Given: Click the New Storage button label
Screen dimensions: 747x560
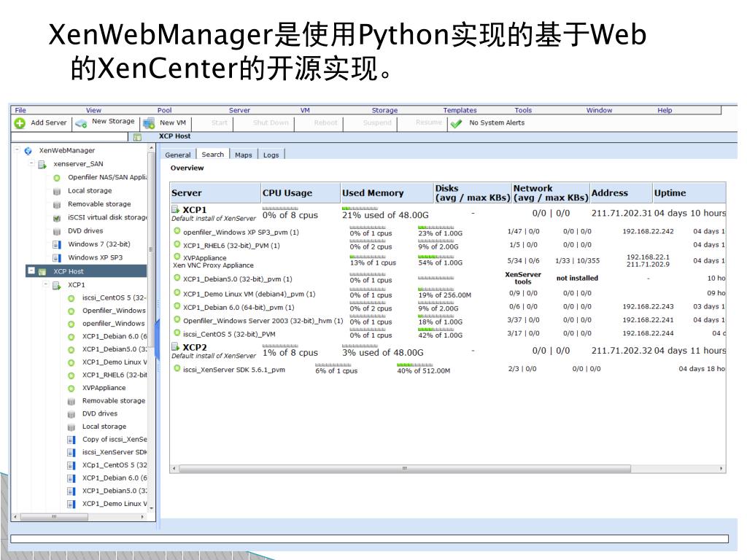Looking at the screenshot, I should coord(113,121).
